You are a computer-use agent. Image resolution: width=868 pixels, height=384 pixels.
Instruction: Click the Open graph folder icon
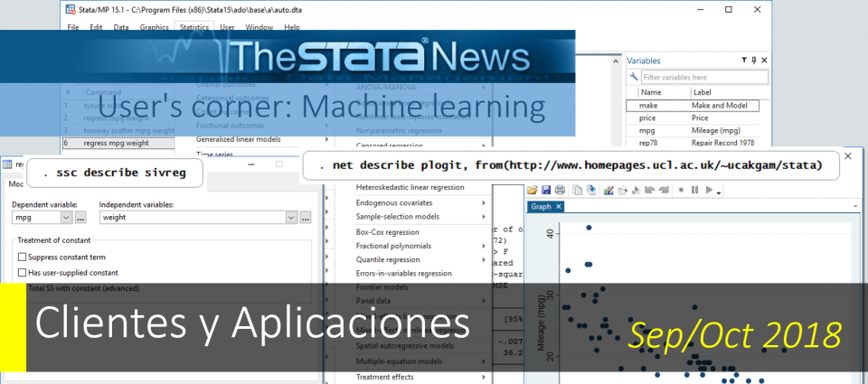click(x=532, y=190)
